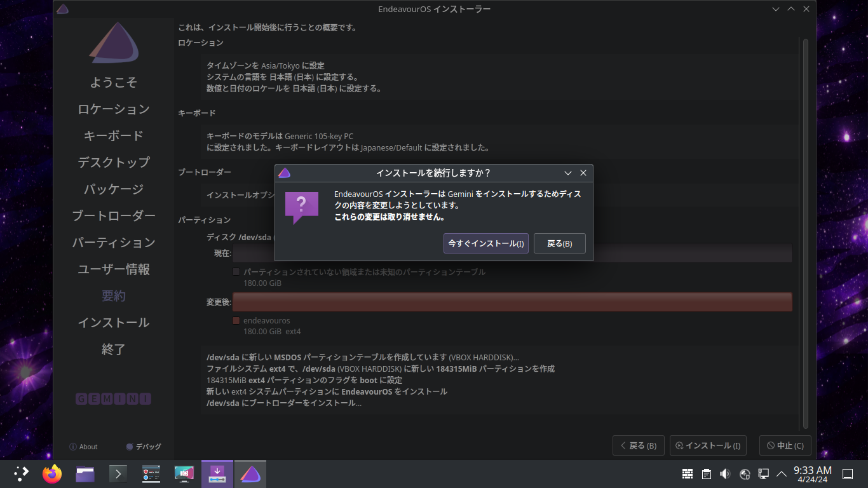Viewport: 868px width, 488px height.
Task: Open the clock showing 9:33 AM
Action: click(813, 474)
